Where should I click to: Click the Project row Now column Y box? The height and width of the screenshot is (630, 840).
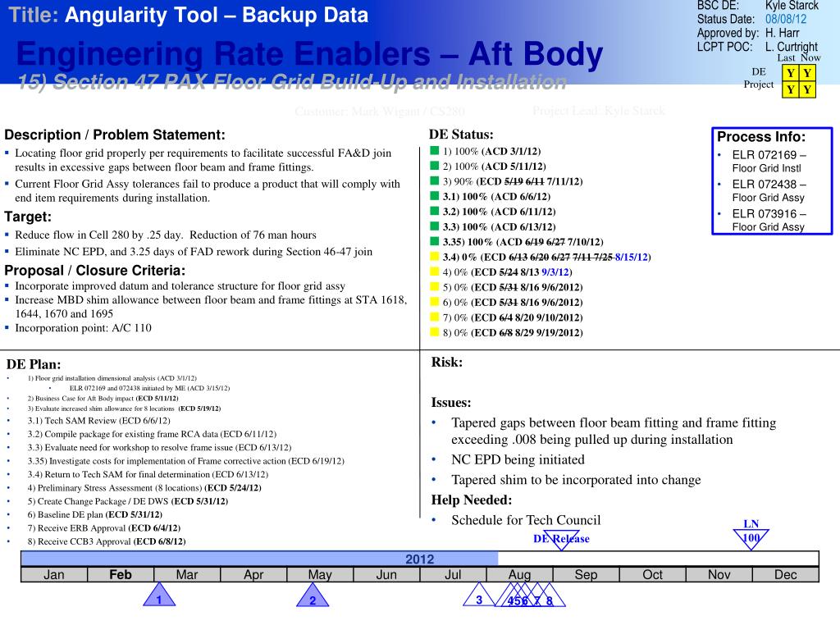[x=807, y=89]
